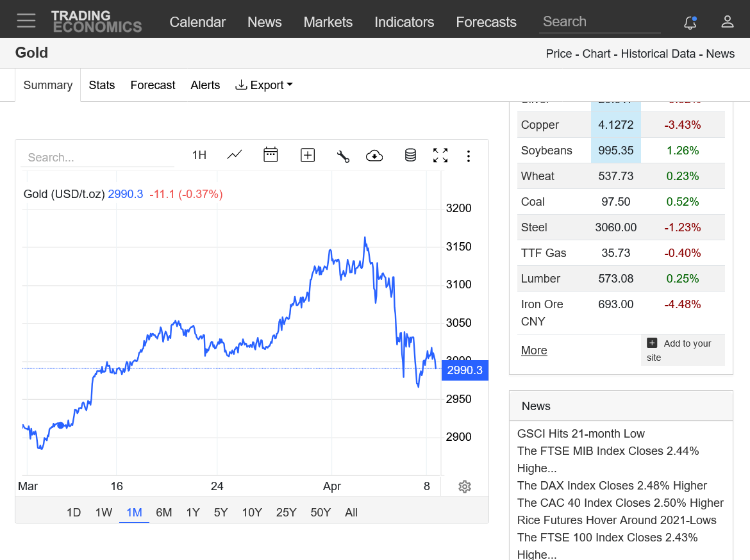
Task: Expand the Export dropdown
Action: [264, 85]
